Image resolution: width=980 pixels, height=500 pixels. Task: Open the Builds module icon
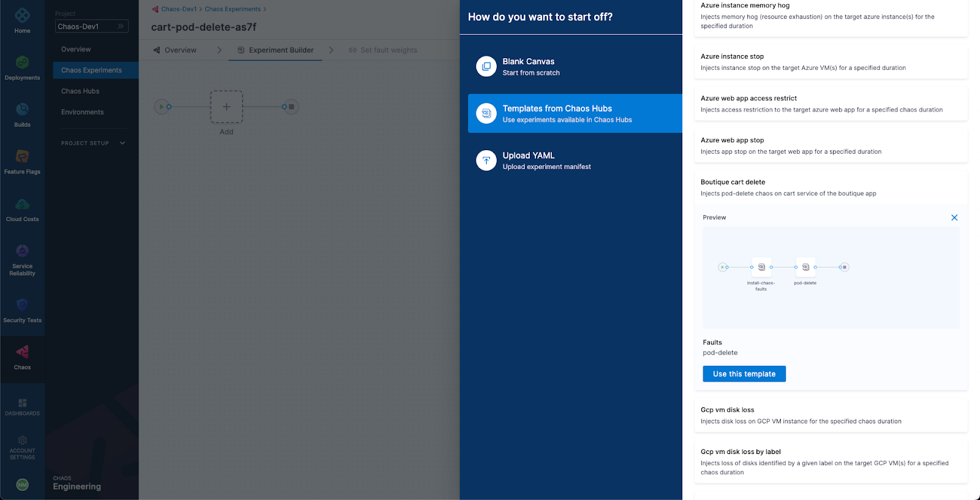pos(22,110)
